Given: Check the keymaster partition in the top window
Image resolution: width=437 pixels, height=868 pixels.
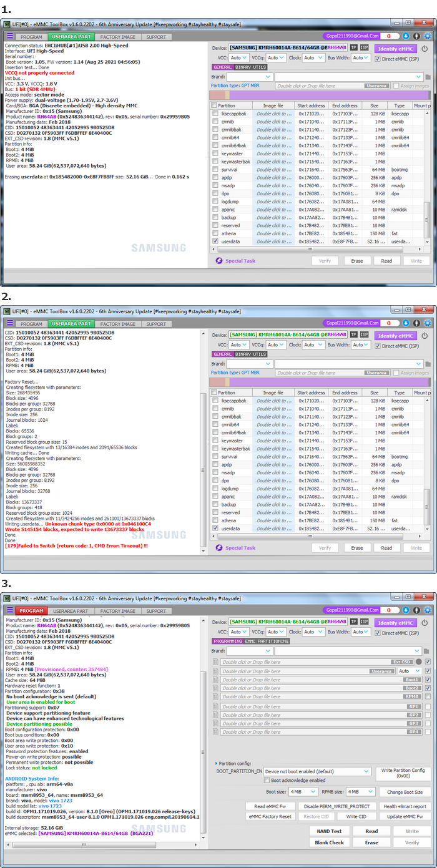Looking at the screenshot, I should pyautogui.click(x=215, y=154).
